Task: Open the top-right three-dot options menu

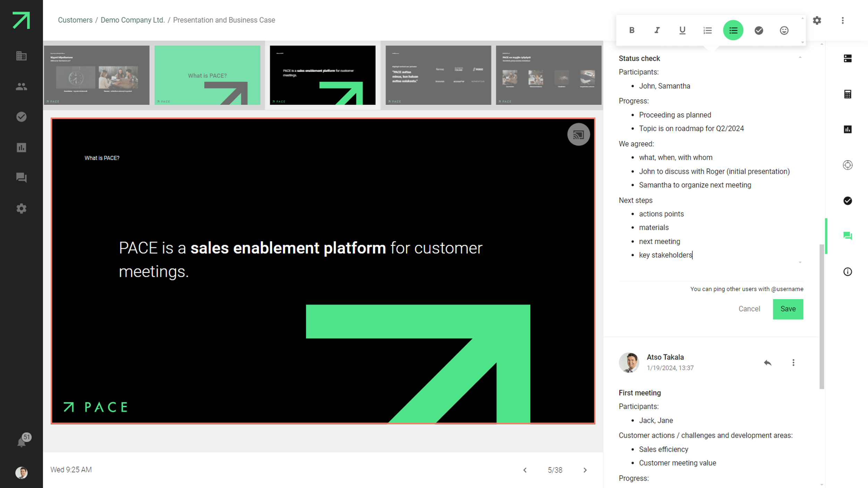Action: coord(843,20)
